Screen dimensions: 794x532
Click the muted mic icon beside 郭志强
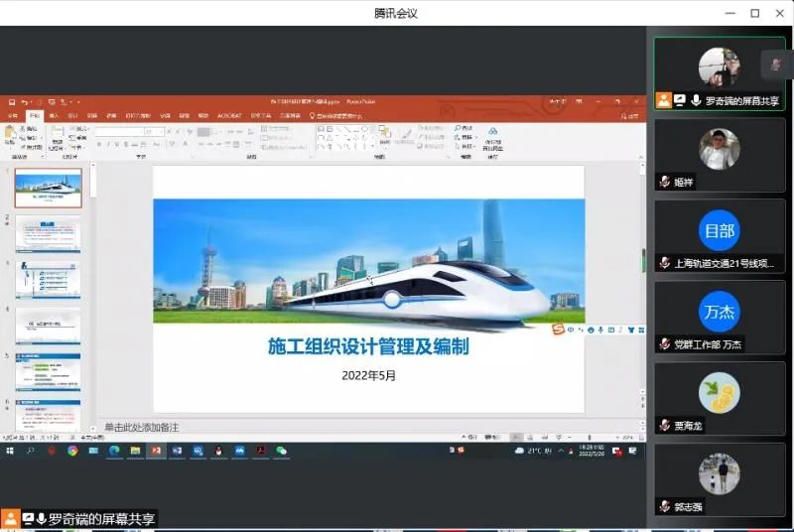[x=665, y=506]
